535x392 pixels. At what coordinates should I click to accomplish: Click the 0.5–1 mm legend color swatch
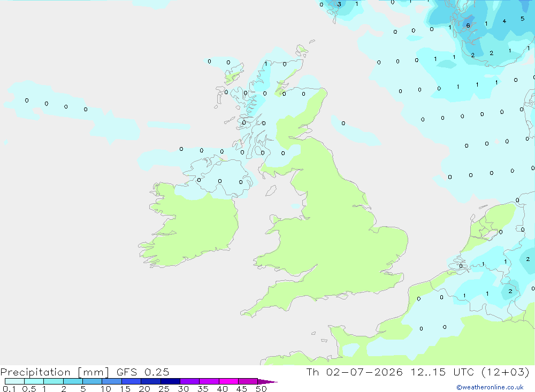34,381
